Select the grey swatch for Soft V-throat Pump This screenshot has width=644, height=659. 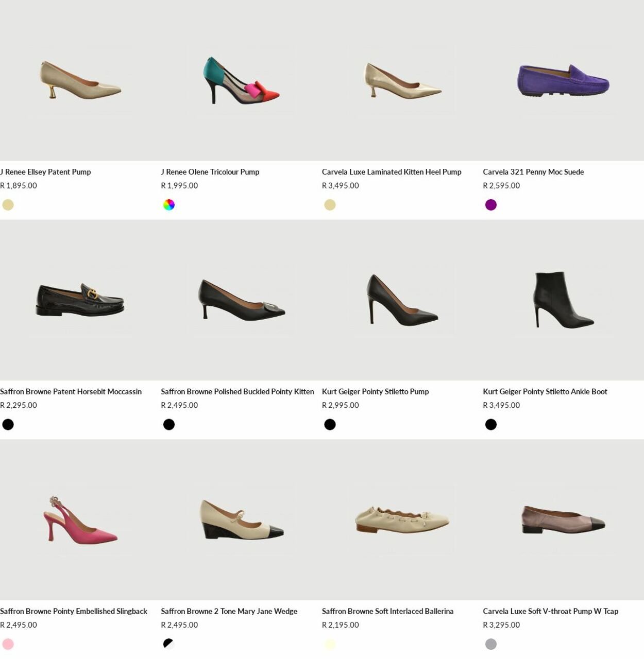click(x=491, y=644)
